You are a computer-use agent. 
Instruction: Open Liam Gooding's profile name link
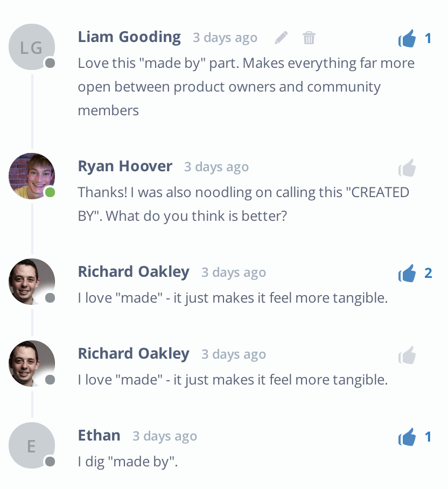pos(129,37)
